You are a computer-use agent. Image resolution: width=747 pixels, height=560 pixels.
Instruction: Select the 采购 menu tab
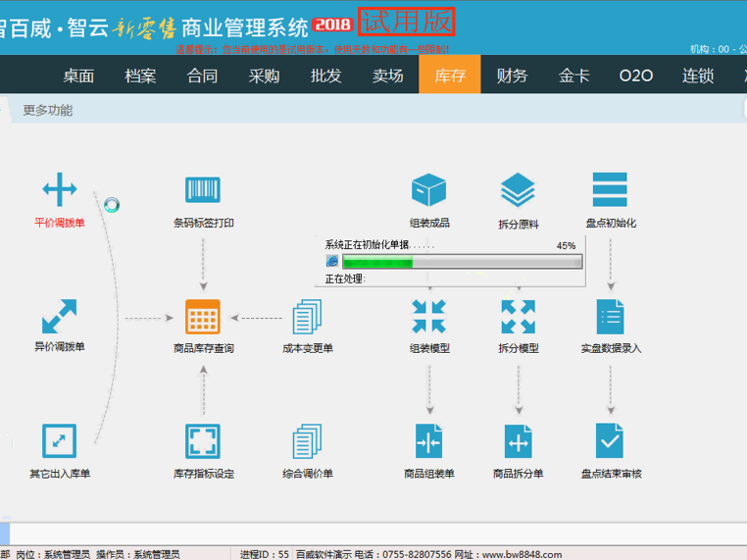[x=264, y=76]
